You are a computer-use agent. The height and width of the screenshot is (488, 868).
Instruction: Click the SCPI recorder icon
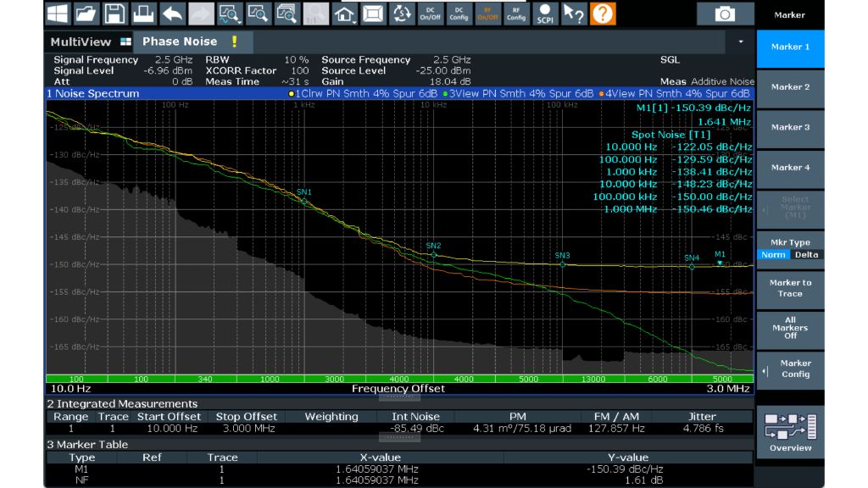coord(544,14)
